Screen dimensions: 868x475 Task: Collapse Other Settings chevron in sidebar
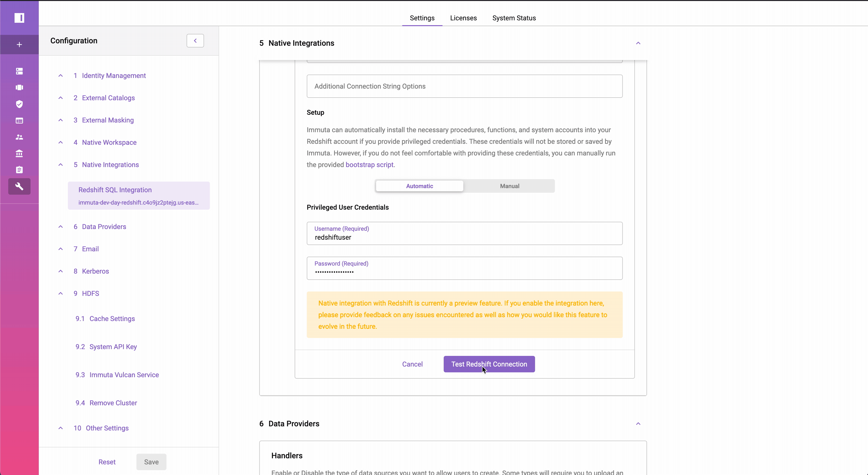(60, 428)
